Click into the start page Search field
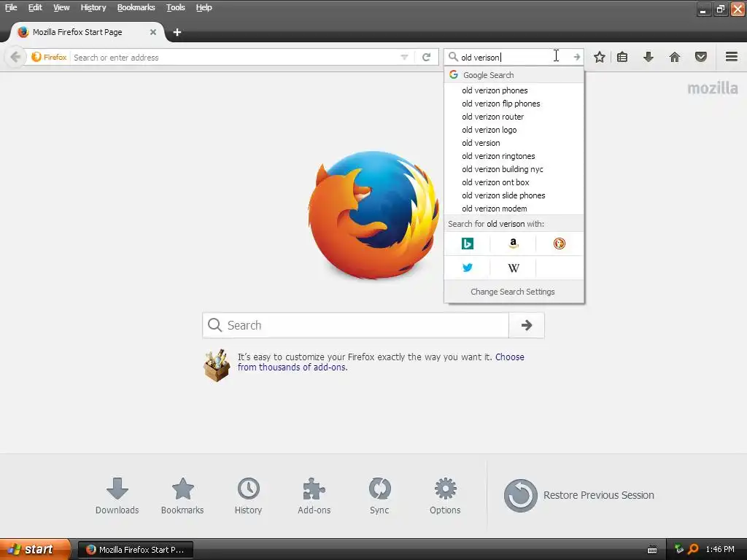The height and width of the screenshot is (560, 747). [356, 325]
